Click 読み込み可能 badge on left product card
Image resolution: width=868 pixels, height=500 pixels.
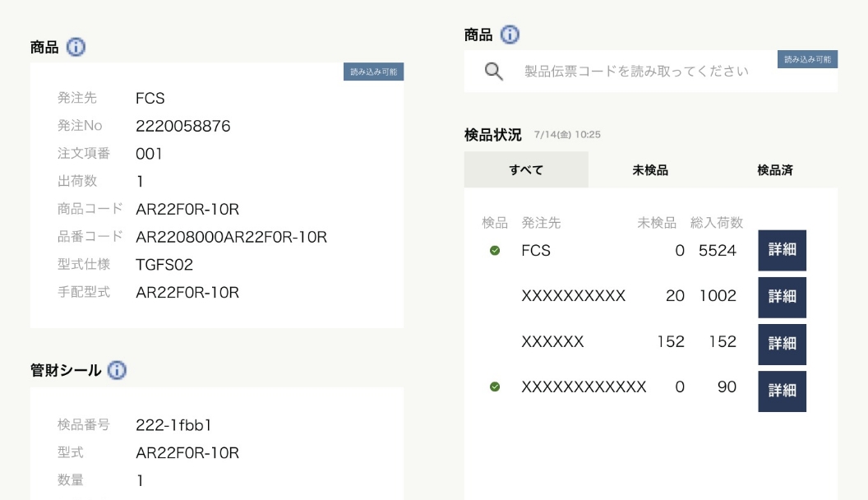(x=374, y=72)
